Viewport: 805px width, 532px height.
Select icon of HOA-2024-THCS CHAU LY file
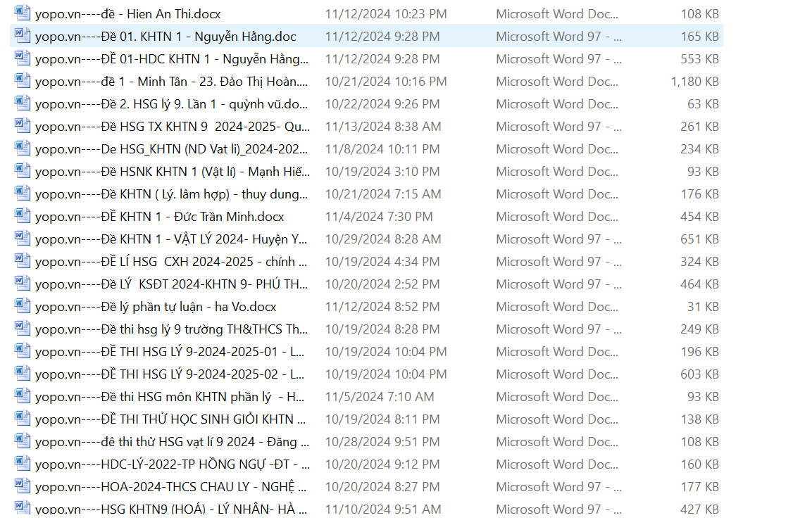(x=23, y=486)
